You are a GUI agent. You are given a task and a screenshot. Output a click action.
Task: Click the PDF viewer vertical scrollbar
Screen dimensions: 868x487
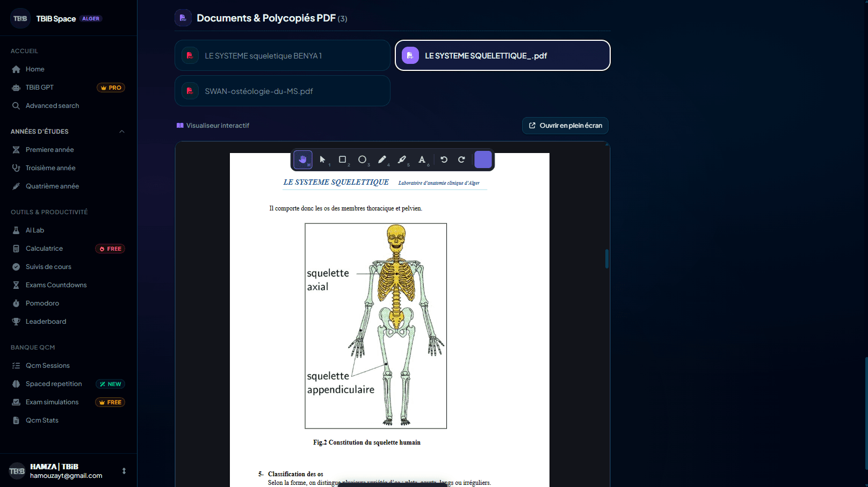pos(607,258)
